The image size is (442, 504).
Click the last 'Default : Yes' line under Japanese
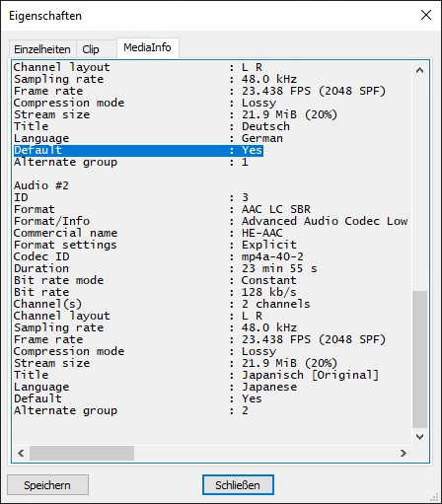coord(138,398)
